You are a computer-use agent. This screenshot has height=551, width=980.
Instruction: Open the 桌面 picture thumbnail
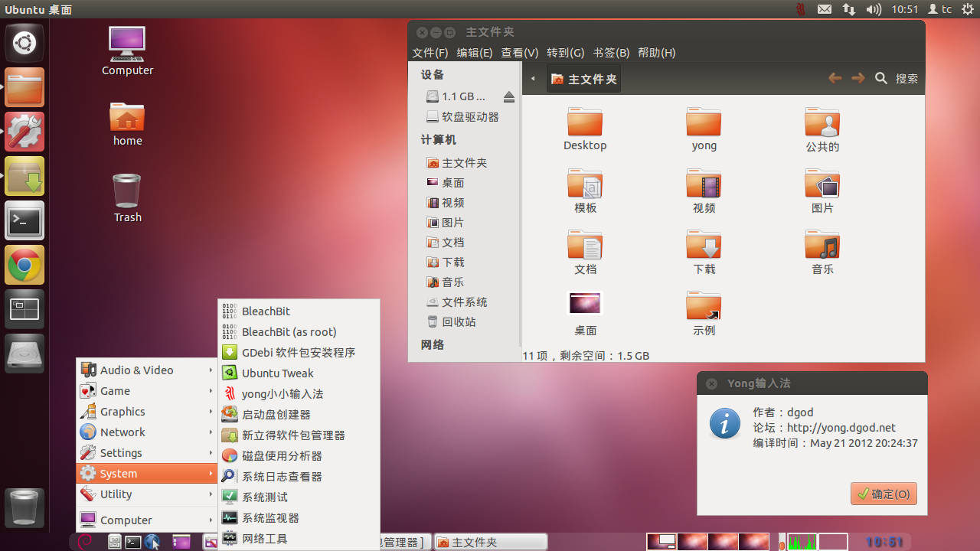tap(585, 303)
